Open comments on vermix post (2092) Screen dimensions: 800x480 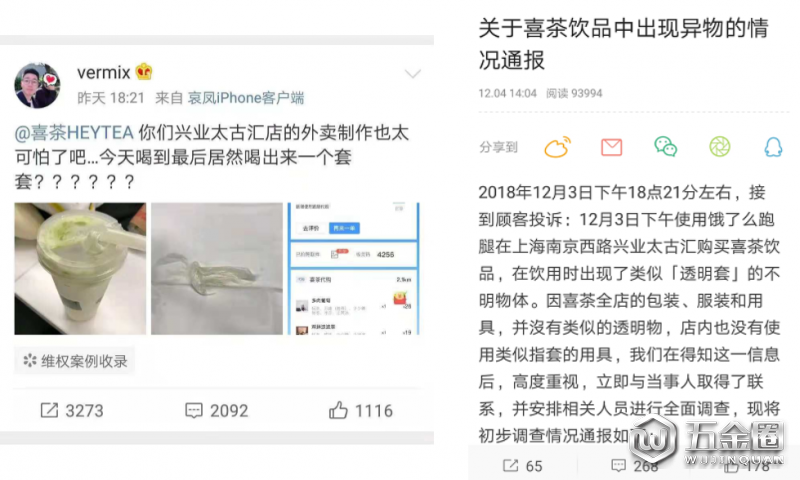point(217,411)
